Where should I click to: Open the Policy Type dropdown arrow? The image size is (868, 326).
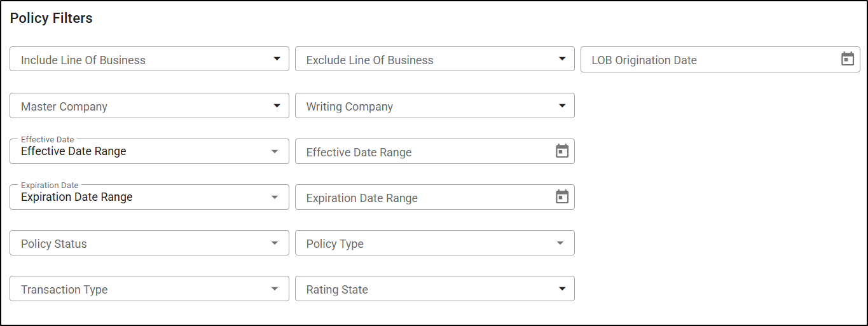[x=560, y=243]
